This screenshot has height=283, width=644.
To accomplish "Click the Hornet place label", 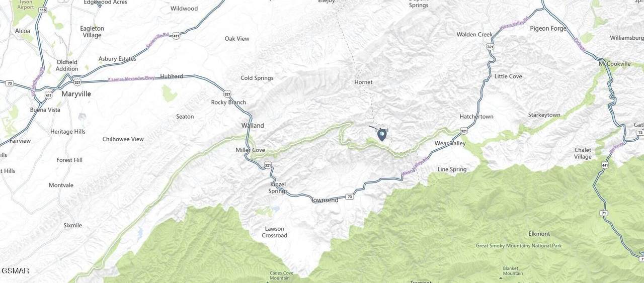I will pyautogui.click(x=363, y=82).
